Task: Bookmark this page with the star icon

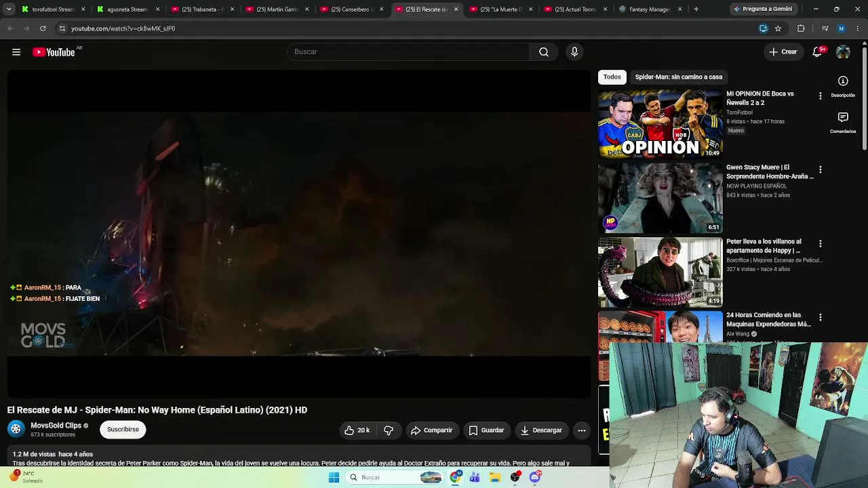Action: pyautogui.click(x=778, y=28)
